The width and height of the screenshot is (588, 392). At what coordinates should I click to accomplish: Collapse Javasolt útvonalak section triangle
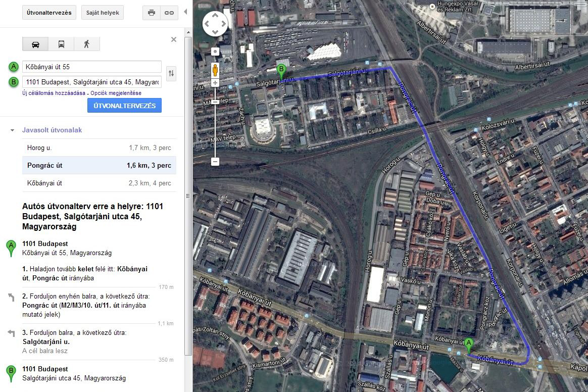point(12,130)
